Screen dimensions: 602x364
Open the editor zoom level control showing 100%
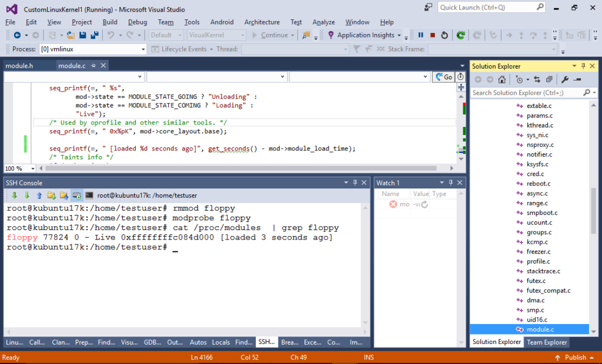pyautogui.click(x=16, y=168)
